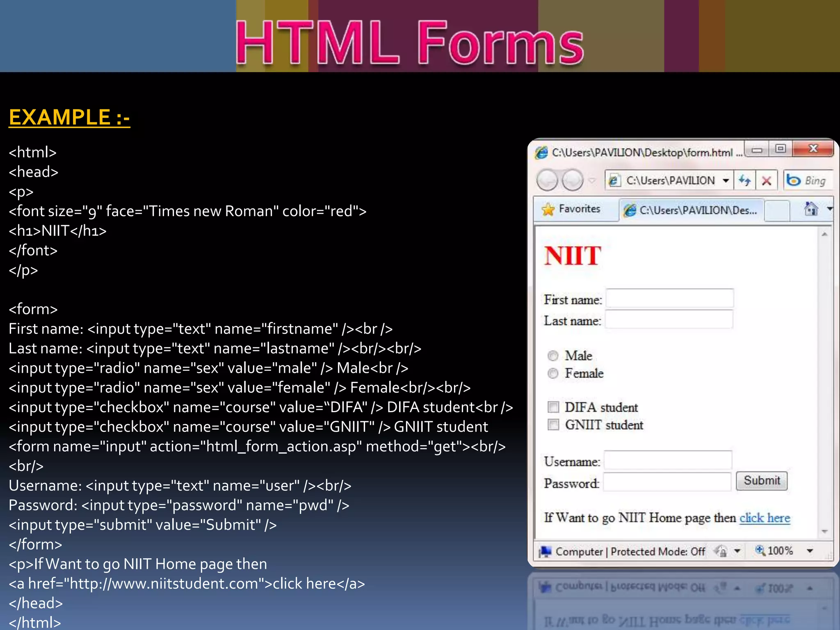
Task: Click the address bar showing C:\Users\PAVILION
Action: click(x=670, y=180)
